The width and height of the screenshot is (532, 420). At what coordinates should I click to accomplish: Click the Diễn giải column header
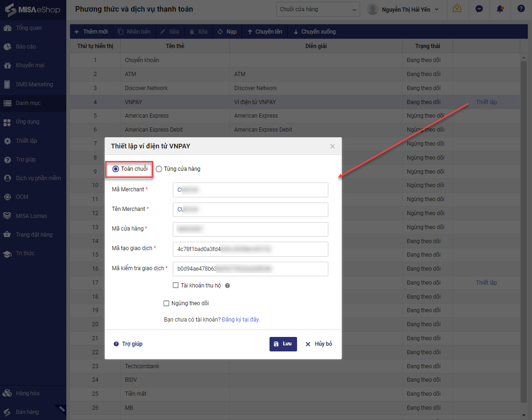(316, 46)
